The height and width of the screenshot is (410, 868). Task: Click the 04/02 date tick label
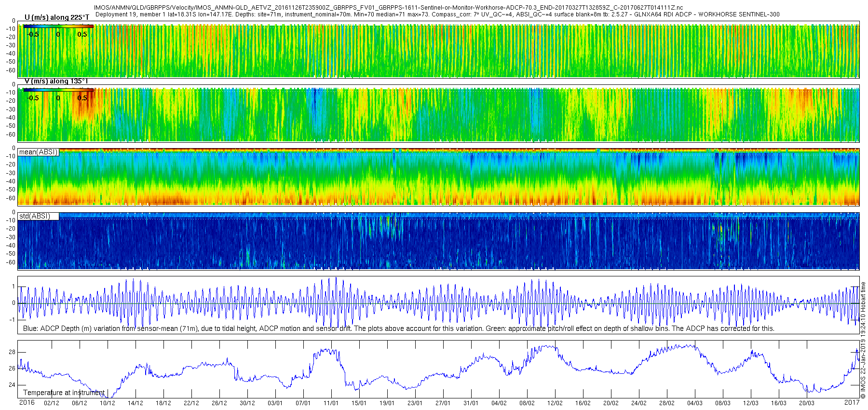(499, 403)
